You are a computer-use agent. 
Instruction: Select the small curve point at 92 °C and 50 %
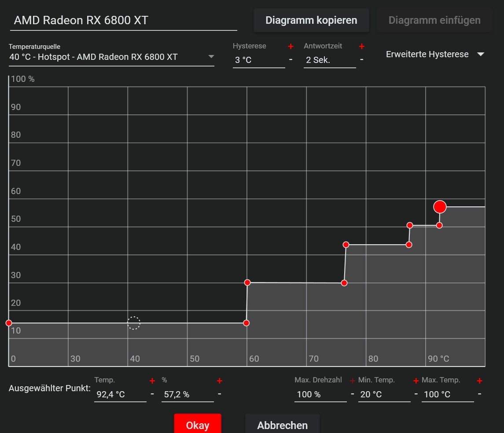[439, 225]
